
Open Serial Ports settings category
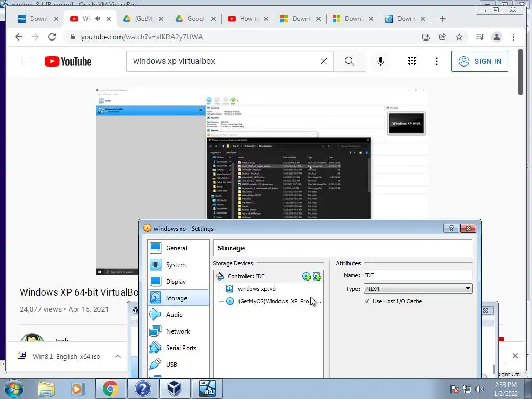(x=179, y=348)
